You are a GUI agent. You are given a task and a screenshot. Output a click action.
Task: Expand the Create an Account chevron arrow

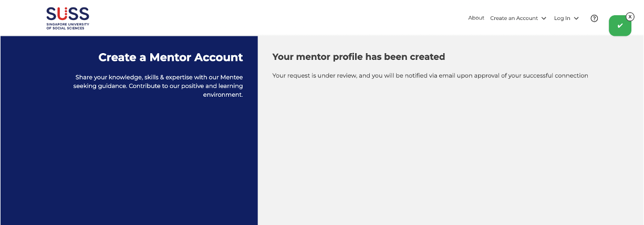click(544, 18)
